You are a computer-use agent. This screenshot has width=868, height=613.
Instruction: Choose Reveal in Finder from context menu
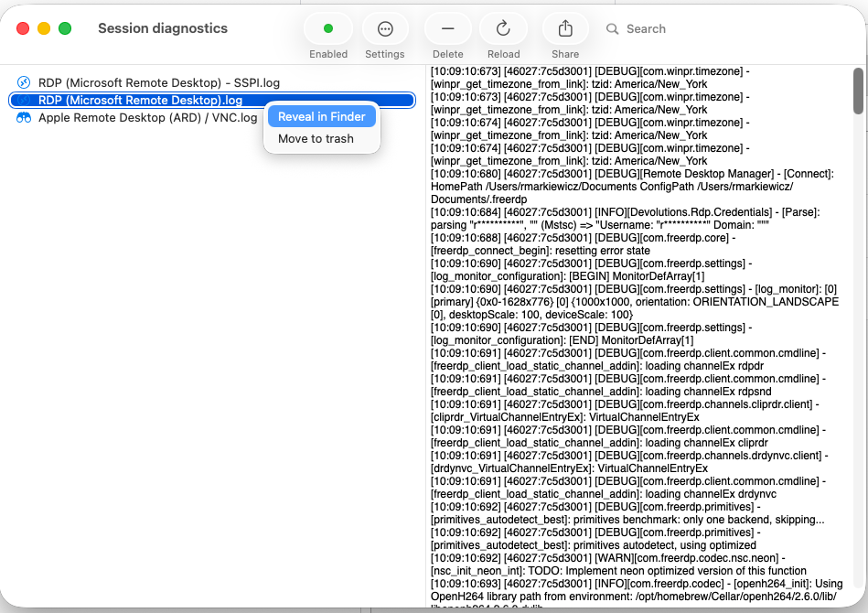(x=322, y=117)
